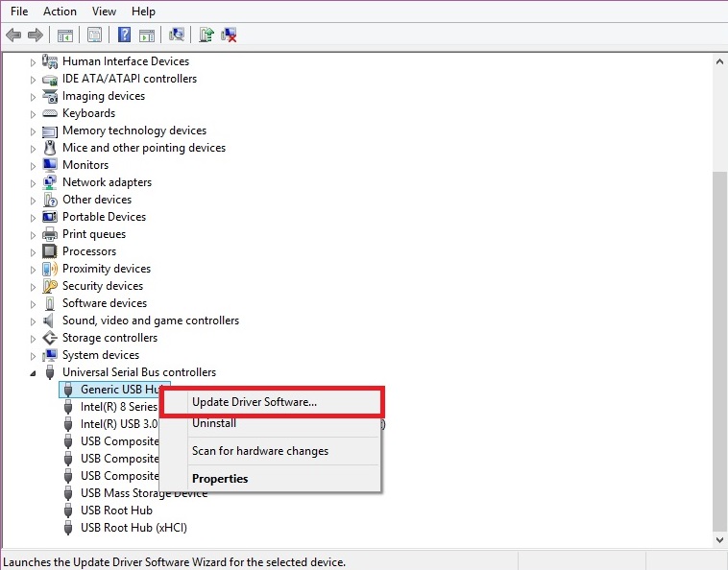This screenshot has width=728, height=570.
Task: Open Help via the blue question-mark icon
Action: click(124, 35)
